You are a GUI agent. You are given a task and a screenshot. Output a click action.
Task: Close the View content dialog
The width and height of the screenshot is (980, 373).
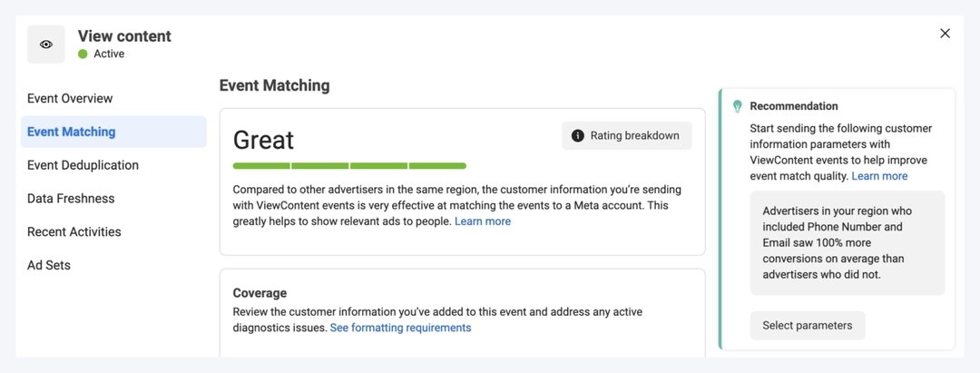tap(945, 34)
